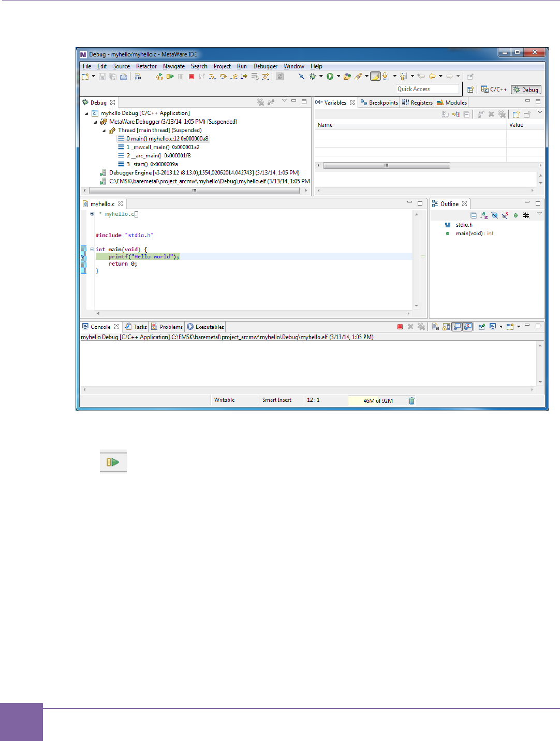The width and height of the screenshot is (560, 741).
Task: Collapse the myhello Debug launch node
Action: (86, 113)
